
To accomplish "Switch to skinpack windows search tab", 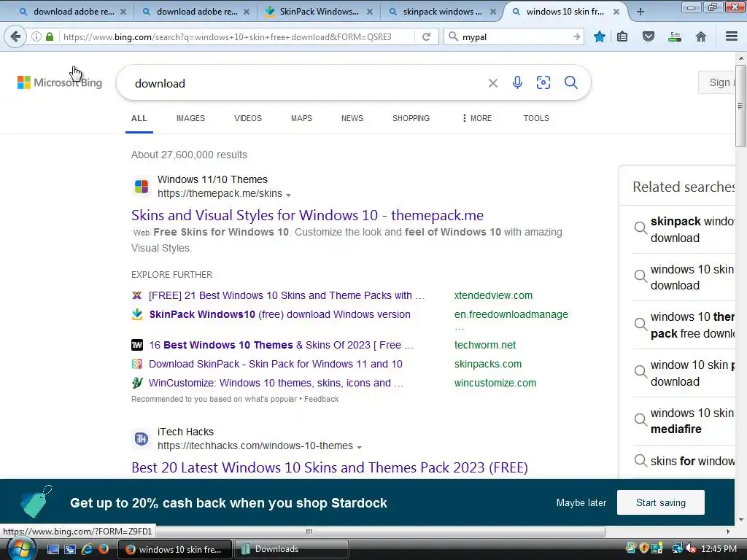I will click(x=442, y=12).
